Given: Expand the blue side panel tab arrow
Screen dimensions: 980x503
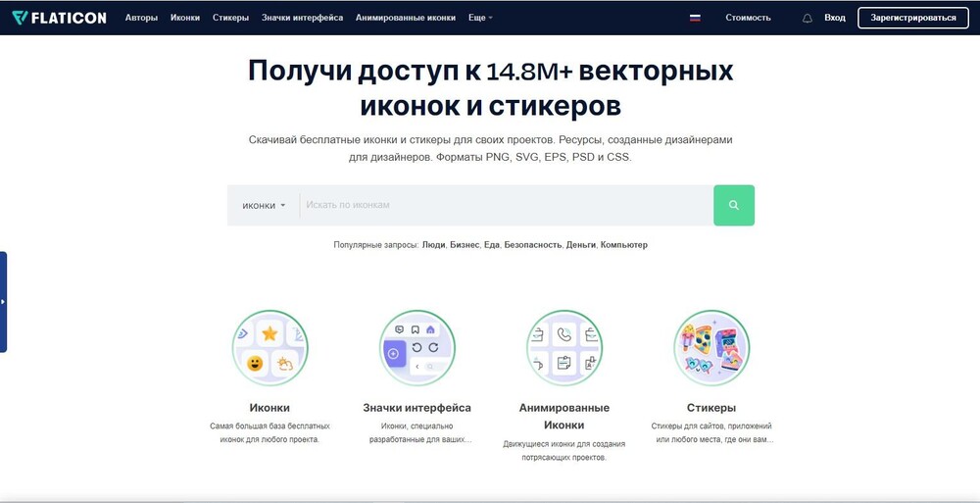Looking at the screenshot, I should 3,302.
